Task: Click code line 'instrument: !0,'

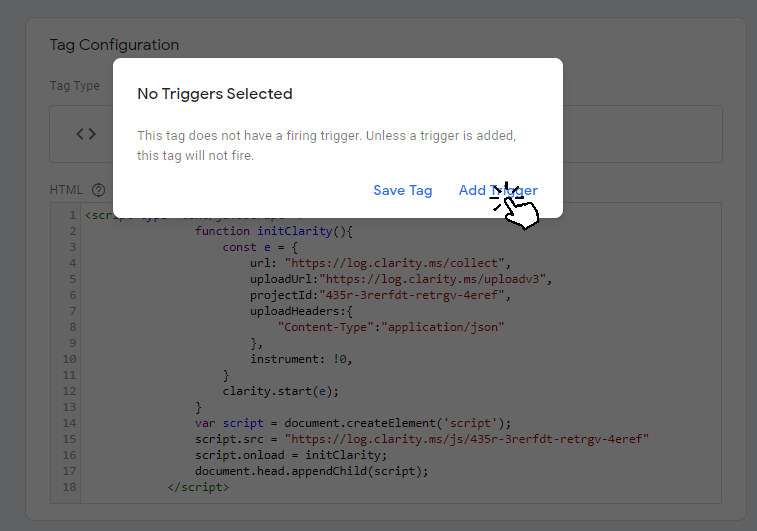Action: click(x=301, y=359)
